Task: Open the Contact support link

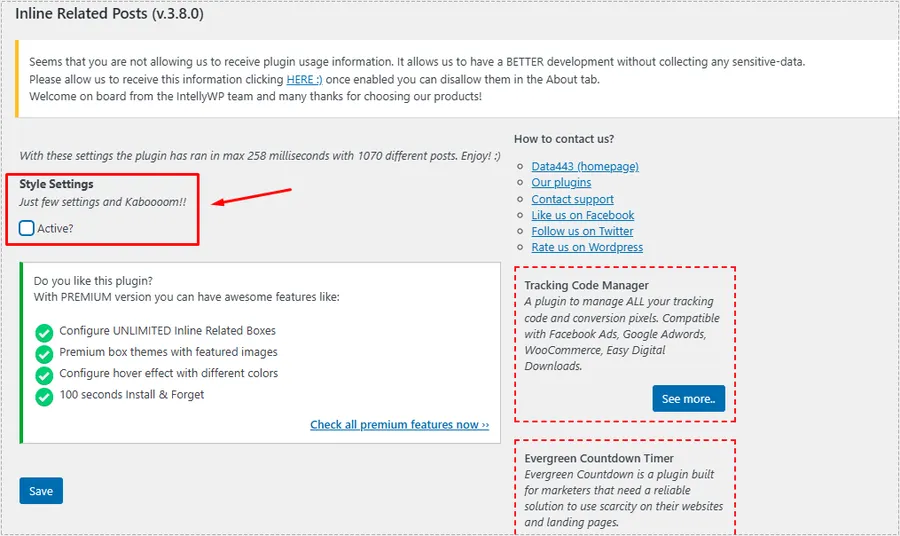Action: click(572, 199)
